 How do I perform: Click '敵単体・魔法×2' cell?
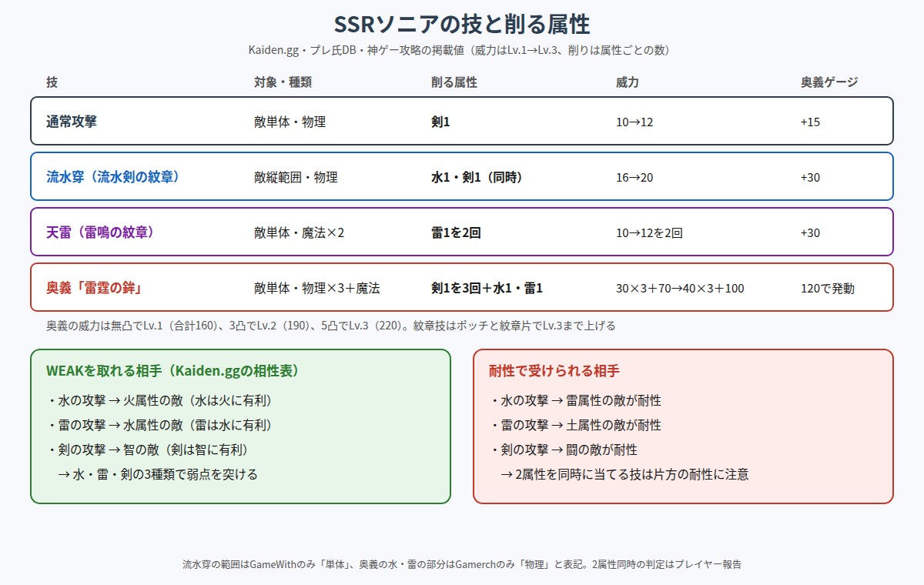(x=300, y=232)
